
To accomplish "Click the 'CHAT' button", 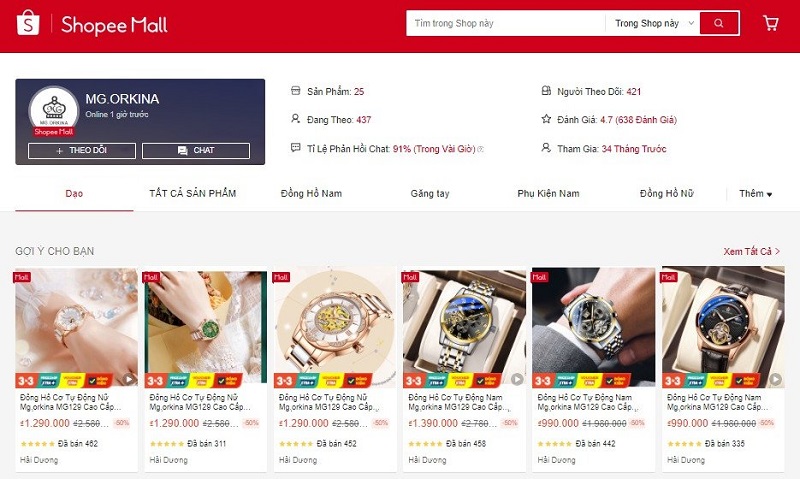I will coord(196,150).
